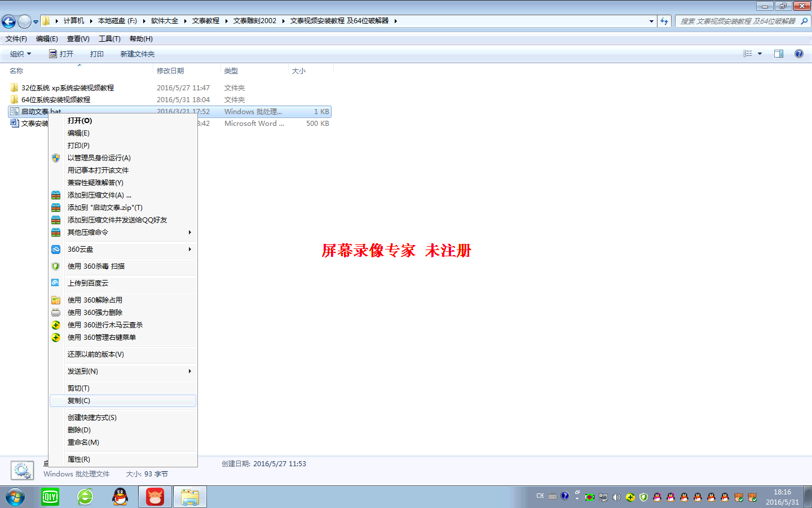Open 360 browser from the taskbar
This screenshot has height=508, width=812.
click(x=85, y=497)
